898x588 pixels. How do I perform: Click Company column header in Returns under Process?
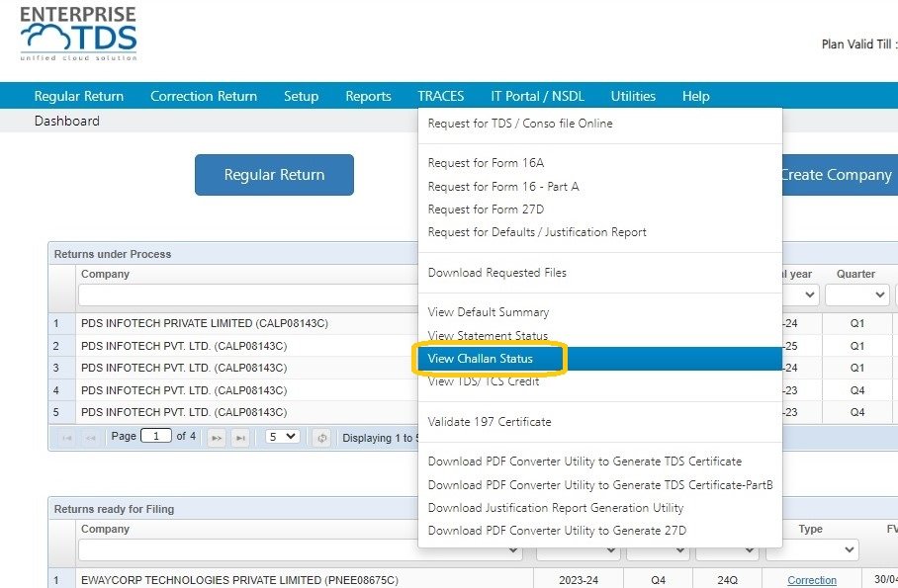click(106, 274)
